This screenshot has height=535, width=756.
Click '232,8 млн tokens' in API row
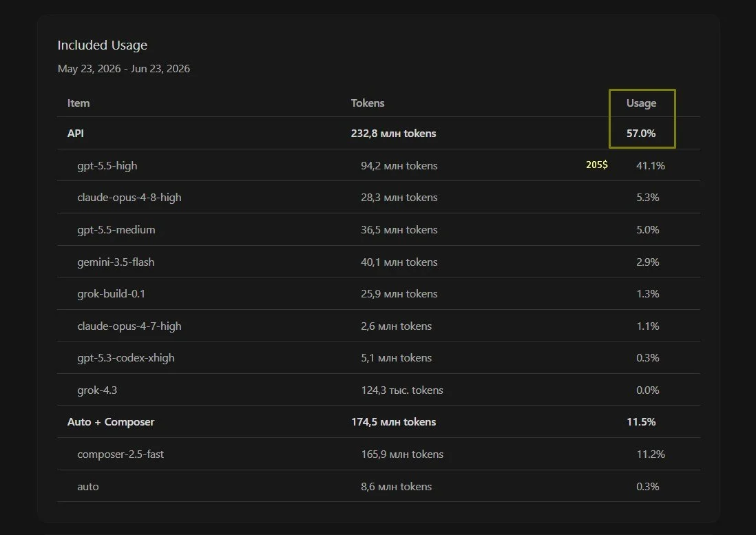(x=393, y=134)
